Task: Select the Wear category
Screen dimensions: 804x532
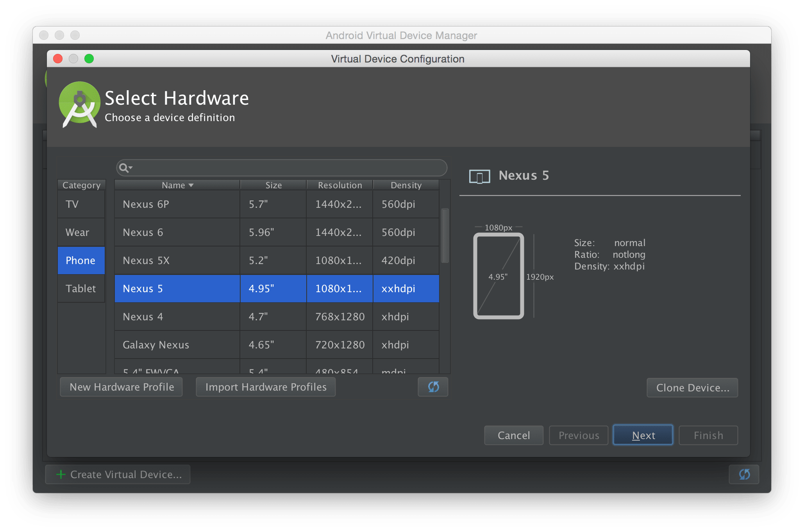Action: (81, 232)
